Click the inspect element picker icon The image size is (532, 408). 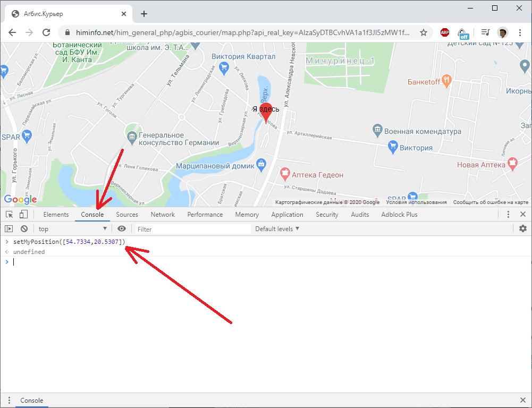pyautogui.click(x=9, y=214)
